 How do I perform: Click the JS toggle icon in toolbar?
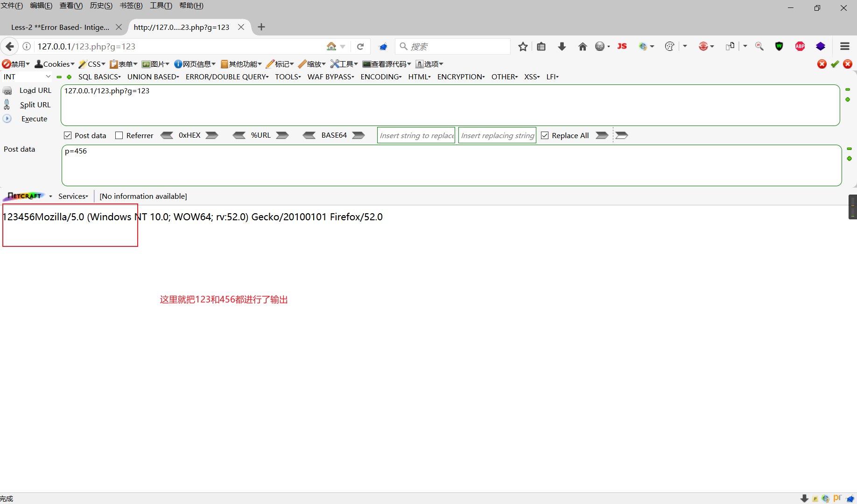tap(622, 46)
